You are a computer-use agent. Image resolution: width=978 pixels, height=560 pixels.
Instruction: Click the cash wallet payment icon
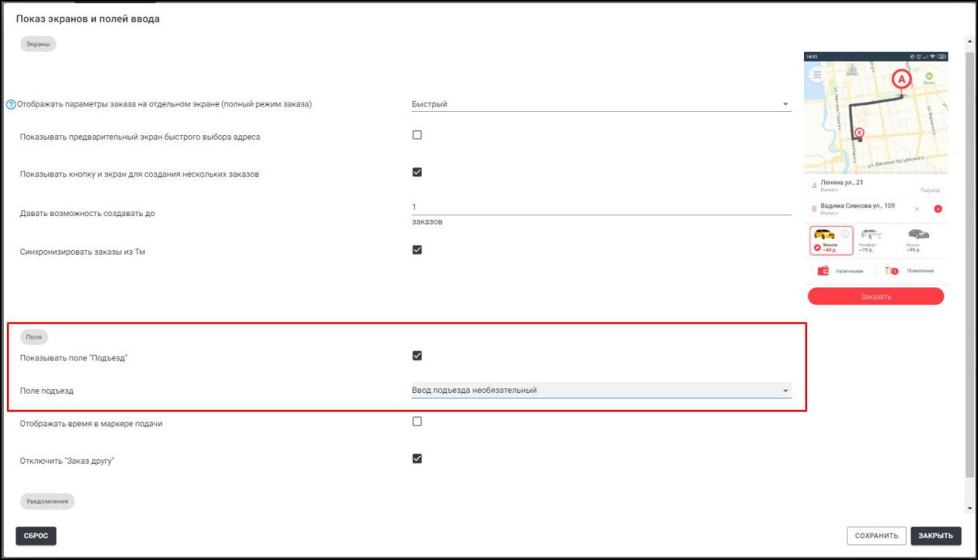pos(824,271)
